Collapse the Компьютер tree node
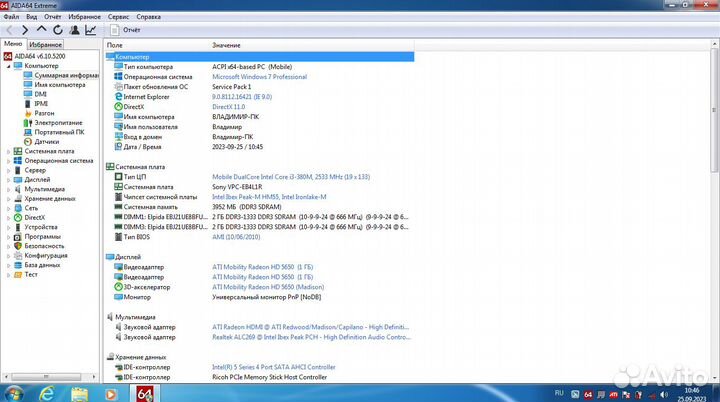 click(x=8, y=66)
